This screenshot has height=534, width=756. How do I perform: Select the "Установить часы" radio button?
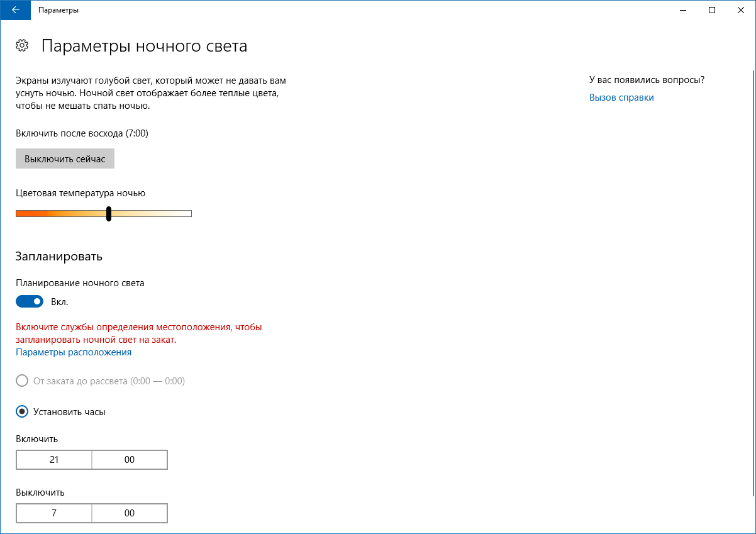point(22,412)
